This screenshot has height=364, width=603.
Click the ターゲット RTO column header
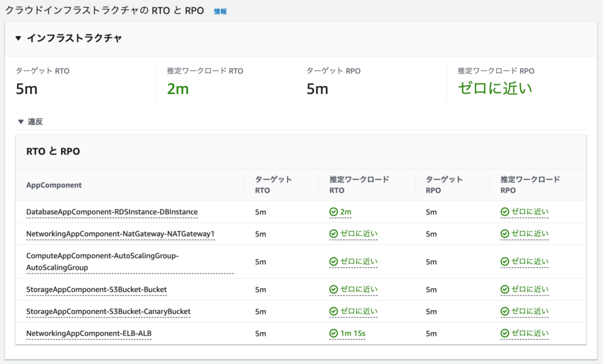point(273,185)
